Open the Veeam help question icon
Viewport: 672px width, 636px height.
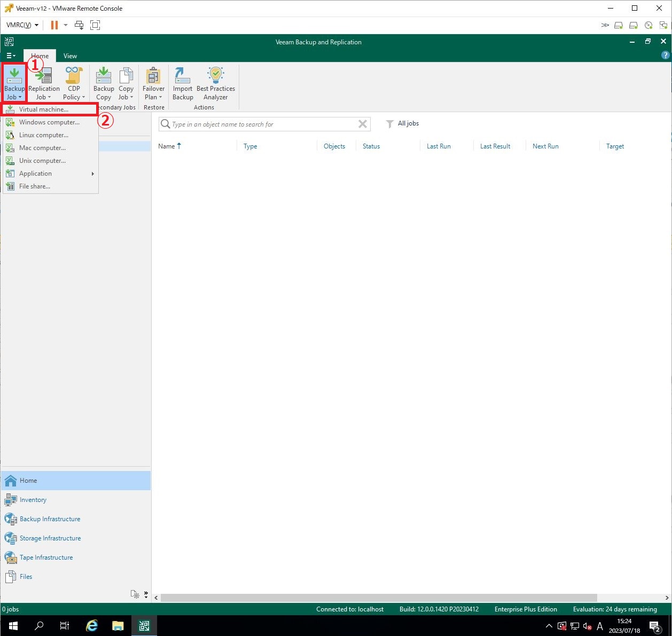click(x=665, y=55)
